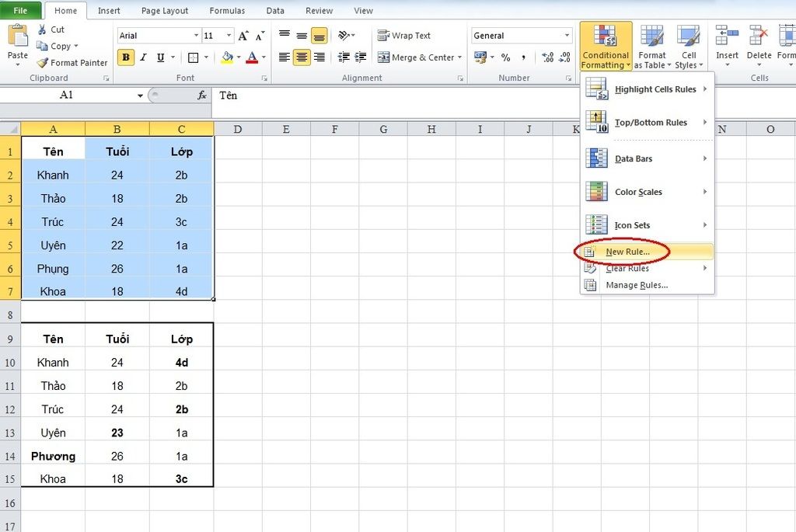Click the Percent Style icon

point(505,57)
